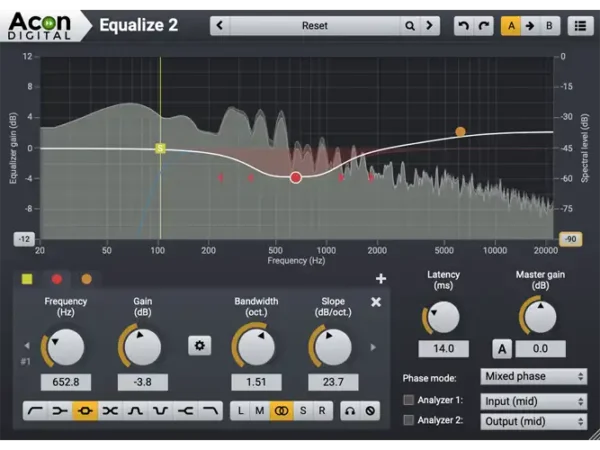The image size is (600, 450).
Task: Select the green S band handle
Action: pos(160,148)
